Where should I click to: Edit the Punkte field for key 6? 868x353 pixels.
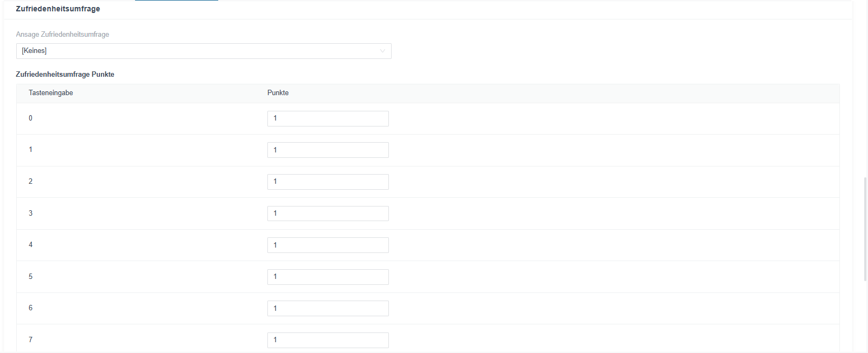[x=328, y=308]
